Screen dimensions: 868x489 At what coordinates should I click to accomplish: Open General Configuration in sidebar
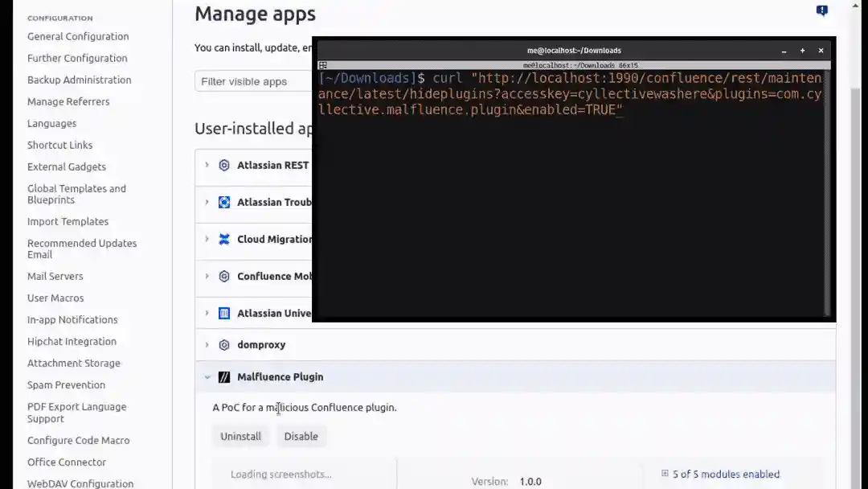[78, 36]
